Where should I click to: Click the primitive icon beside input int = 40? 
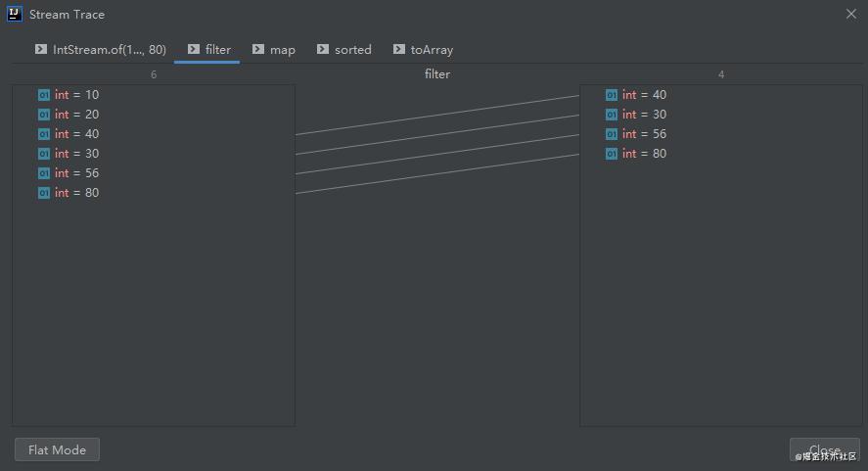44,134
